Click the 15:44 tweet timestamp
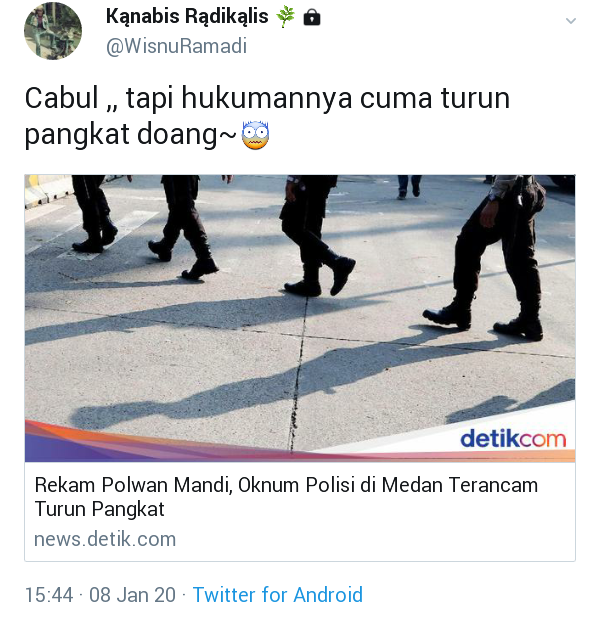 [49, 595]
